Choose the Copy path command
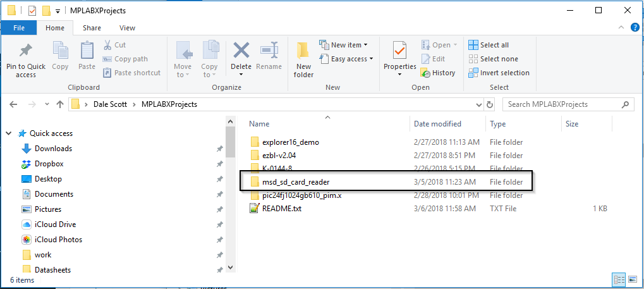Viewport: 644px width, 289px height. pyautogui.click(x=125, y=59)
